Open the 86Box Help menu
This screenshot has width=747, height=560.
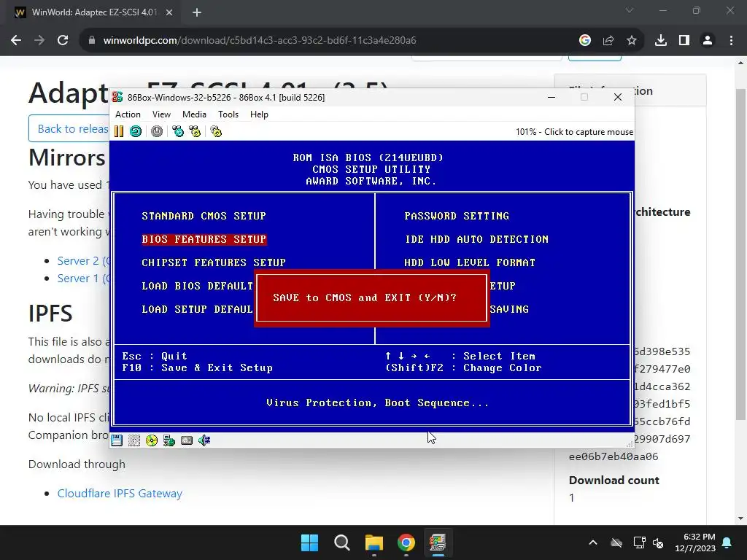click(x=259, y=114)
